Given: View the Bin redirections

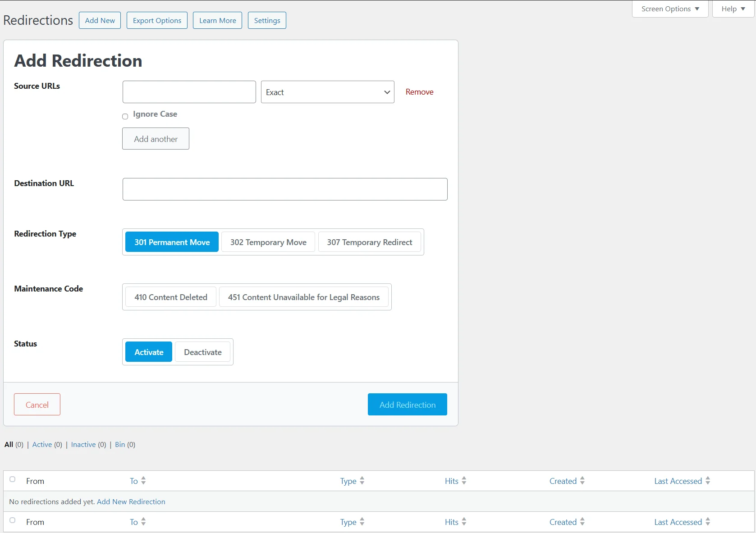Looking at the screenshot, I should tap(120, 444).
